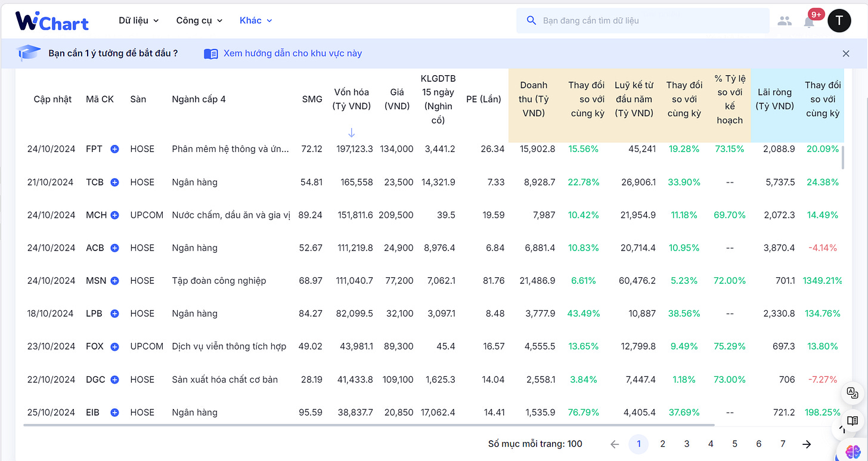Click the guide book icon
This screenshot has height=461, width=868.
211,54
